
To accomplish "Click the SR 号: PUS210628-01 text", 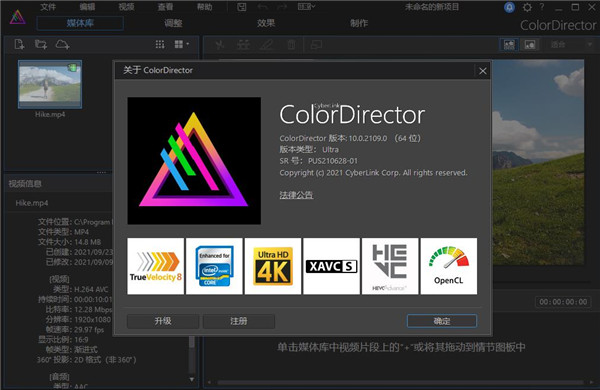I will tap(319, 161).
